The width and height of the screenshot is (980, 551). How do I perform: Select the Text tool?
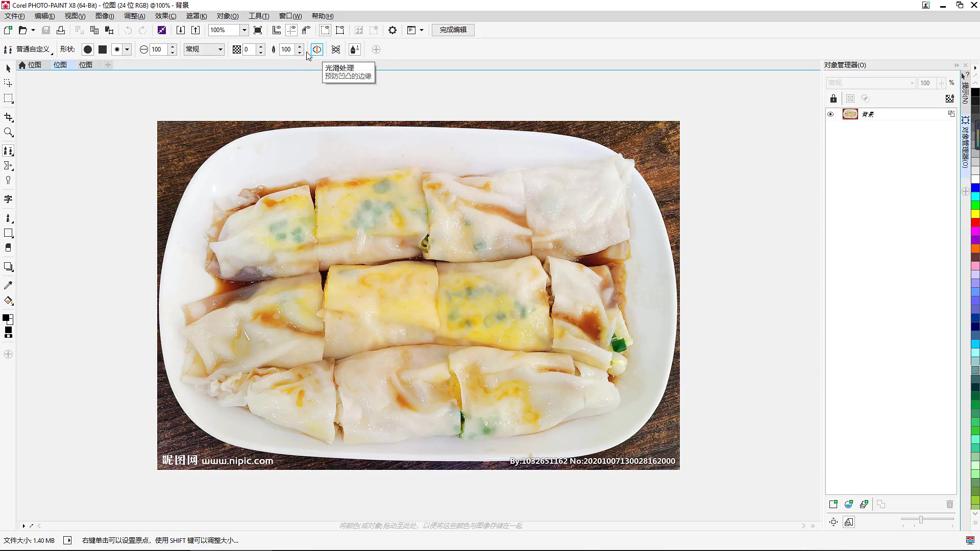[8, 199]
